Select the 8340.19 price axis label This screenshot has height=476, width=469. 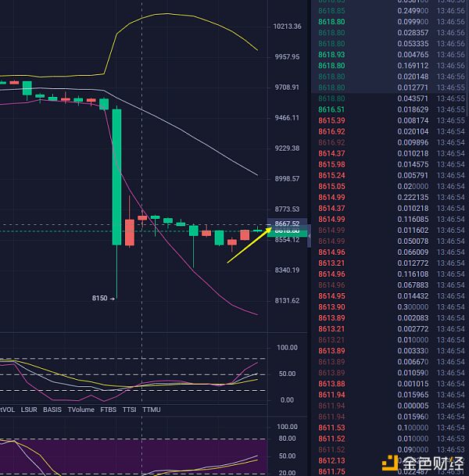click(x=287, y=270)
